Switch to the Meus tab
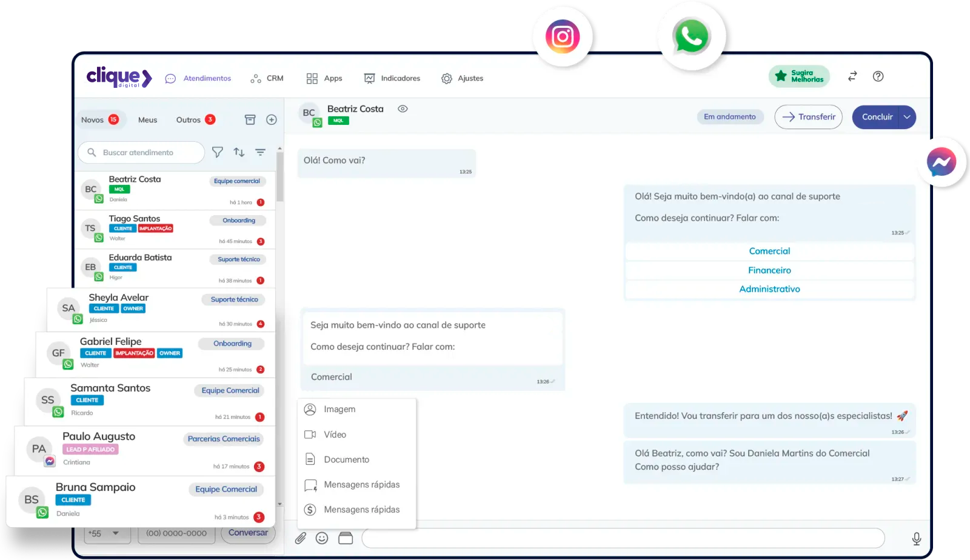The height and width of the screenshot is (560, 970). tap(147, 120)
